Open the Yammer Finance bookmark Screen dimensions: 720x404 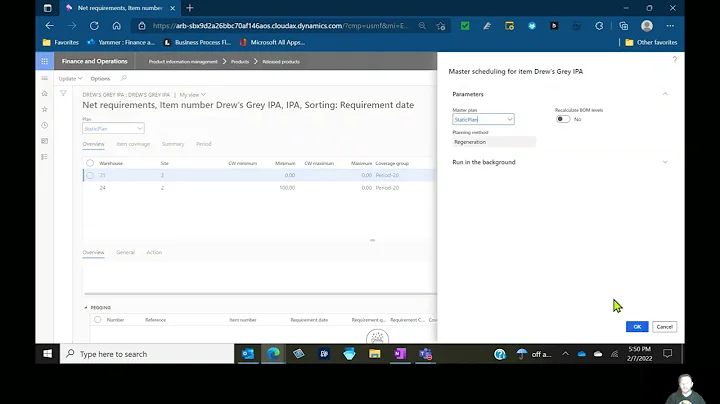[121, 42]
